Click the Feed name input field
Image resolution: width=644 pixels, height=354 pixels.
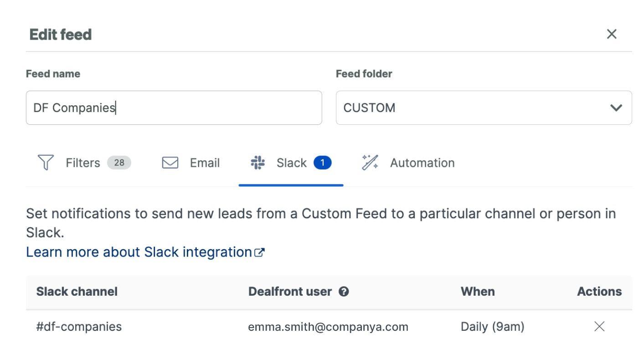173,108
